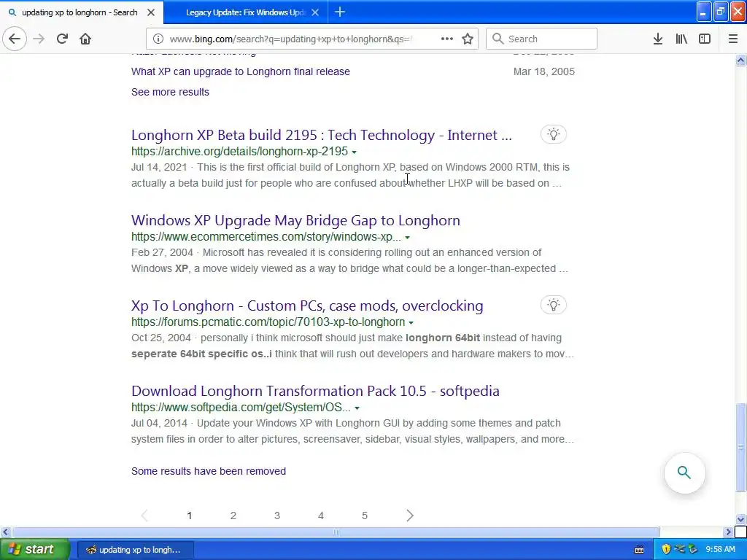Screen dimensions: 747x560
Task: Open the Firefox hamburger menu
Action: click(733, 39)
